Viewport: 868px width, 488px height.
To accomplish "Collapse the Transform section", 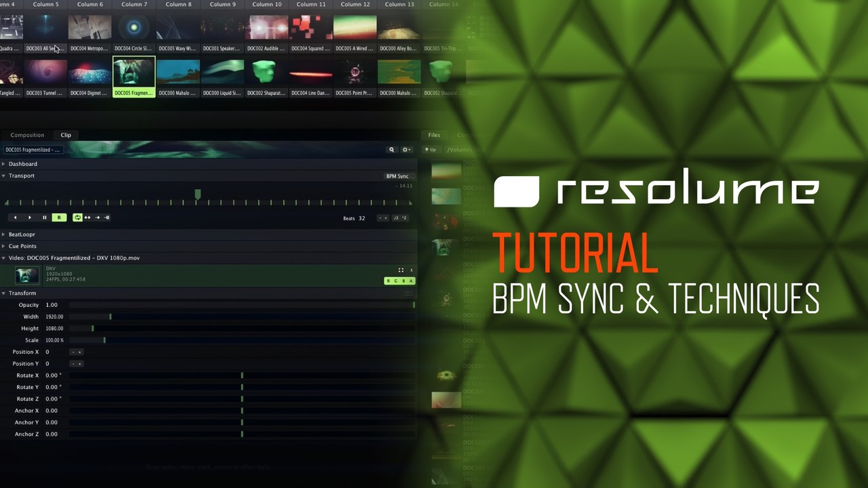I will [3, 293].
